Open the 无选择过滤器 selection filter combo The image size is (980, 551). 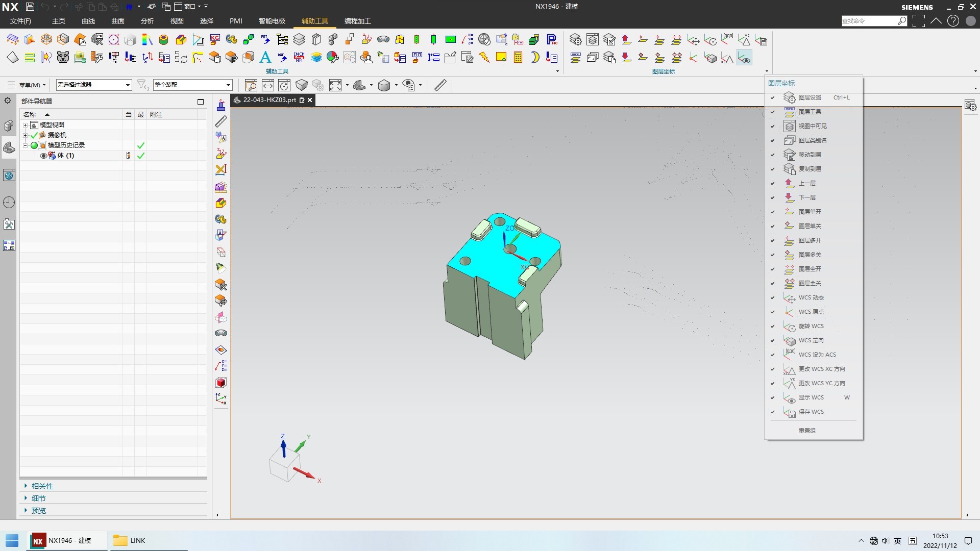(94, 85)
